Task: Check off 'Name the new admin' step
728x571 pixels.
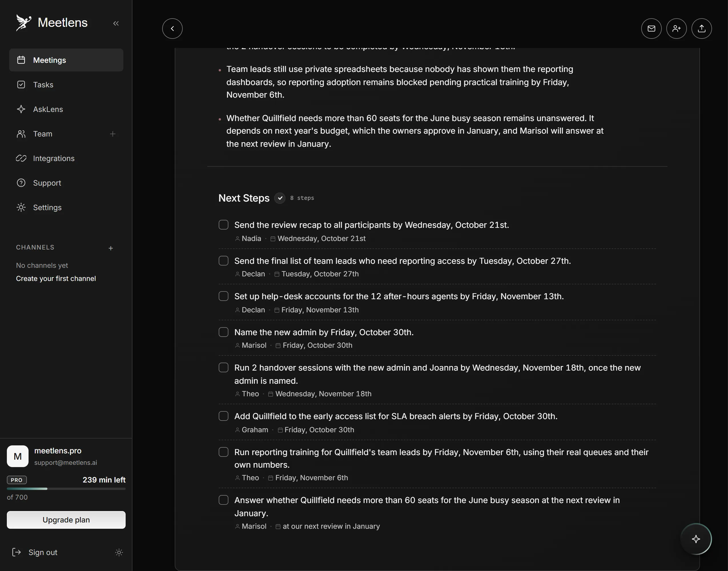Action: point(224,332)
